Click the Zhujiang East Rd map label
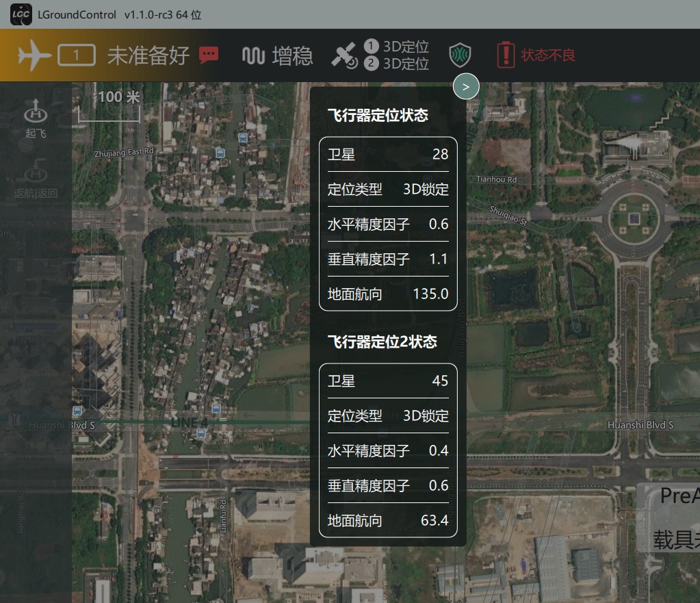 point(124,153)
